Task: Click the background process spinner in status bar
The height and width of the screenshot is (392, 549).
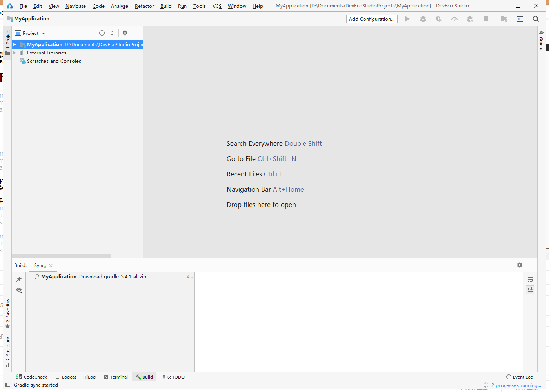Action: click(486, 385)
